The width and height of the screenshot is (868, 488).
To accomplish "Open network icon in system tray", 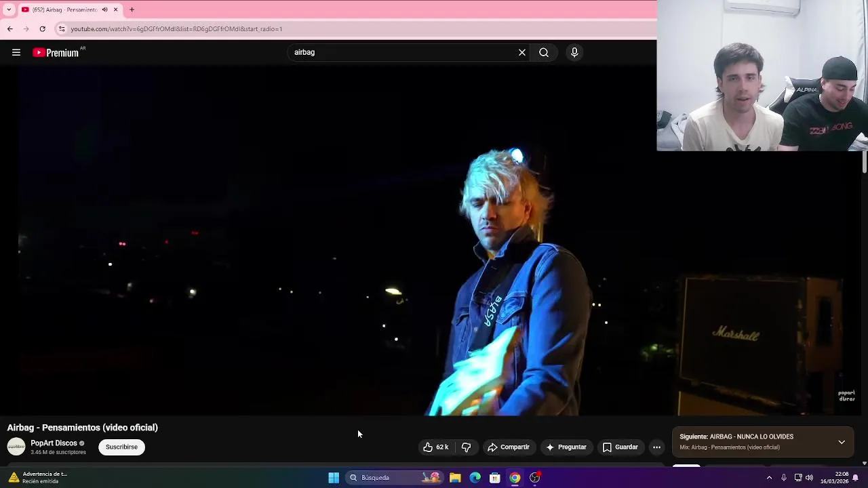I will pos(798,478).
